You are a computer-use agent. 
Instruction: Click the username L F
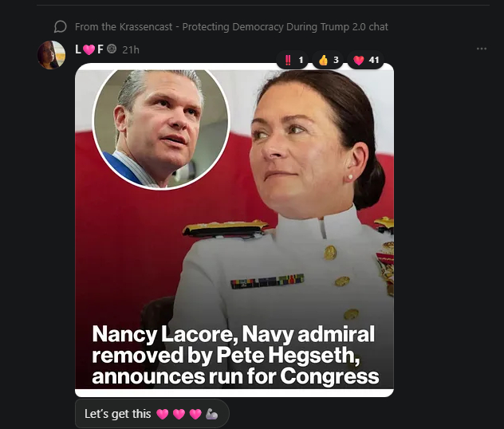[x=89, y=49]
